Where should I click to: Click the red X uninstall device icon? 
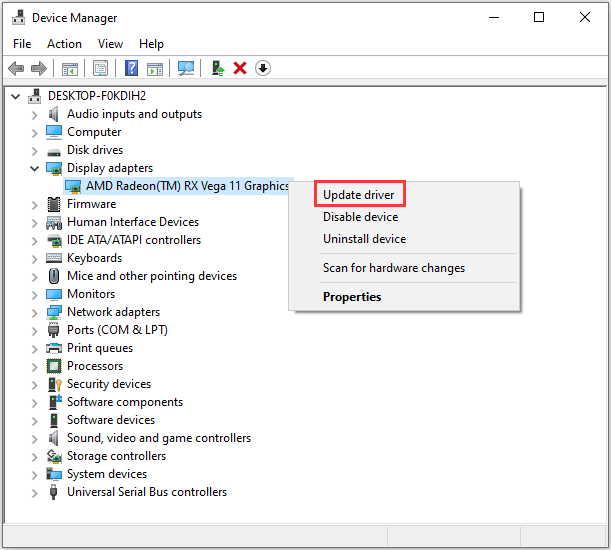[240, 68]
